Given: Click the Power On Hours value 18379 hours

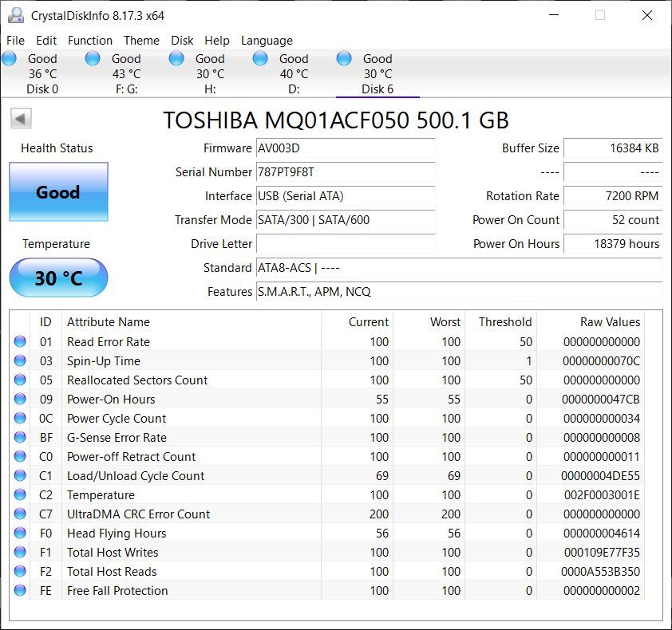Looking at the screenshot, I should 613,244.
